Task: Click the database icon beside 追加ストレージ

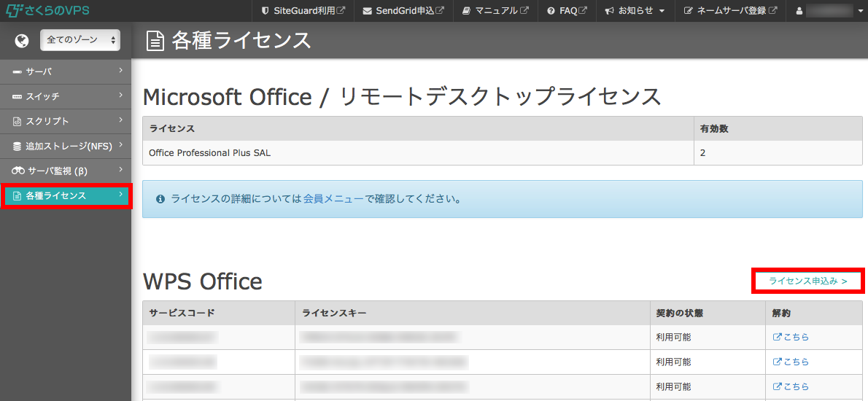Action: click(x=17, y=146)
